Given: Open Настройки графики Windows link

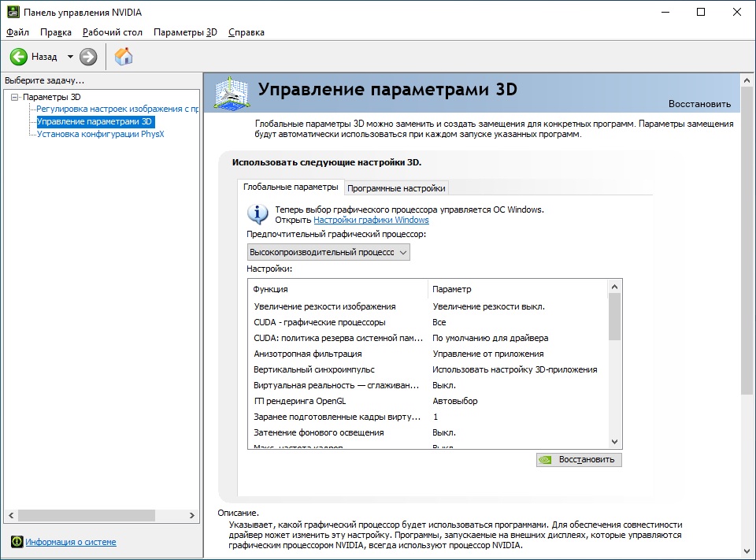Looking at the screenshot, I should pyautogui.click(x=371, y=220).
